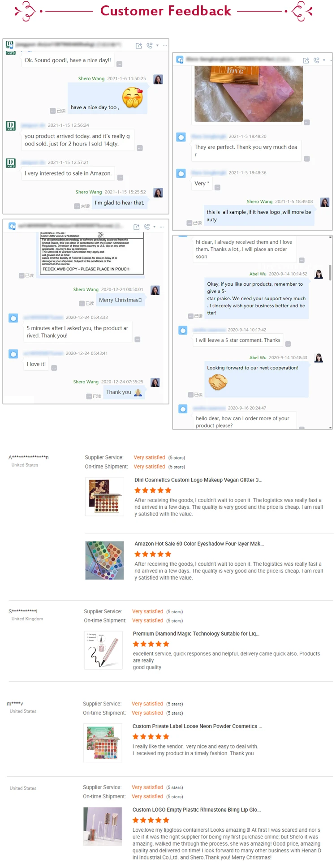Image resolution: width=336 pixels, height=868 pixels.
Task: Open Custom Private Label Loose Neon Powder link
Action: [198, 726]
